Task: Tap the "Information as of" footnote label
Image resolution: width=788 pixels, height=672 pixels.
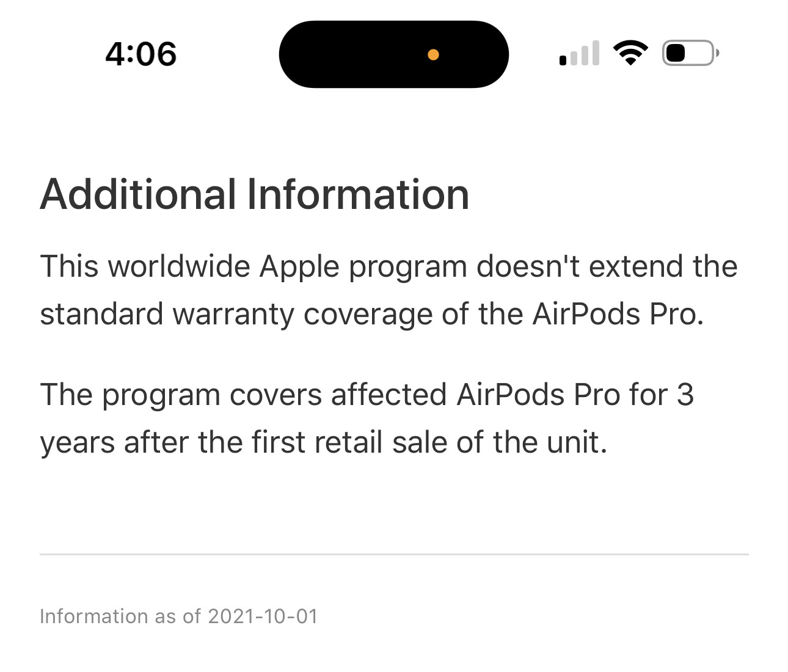Action: 120,616
